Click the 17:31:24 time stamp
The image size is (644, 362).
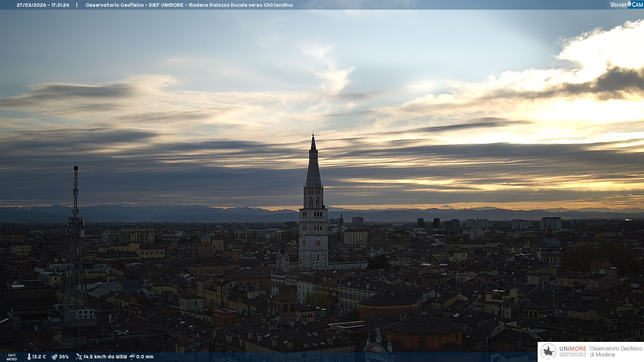click(x=60, y=5)
